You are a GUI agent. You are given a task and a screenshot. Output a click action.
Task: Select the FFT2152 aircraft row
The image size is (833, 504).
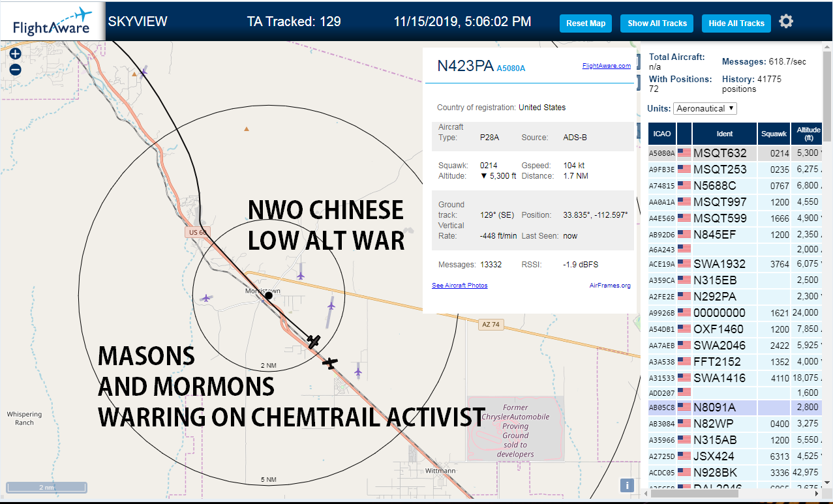pyautogui.click(x=736, y=361)
